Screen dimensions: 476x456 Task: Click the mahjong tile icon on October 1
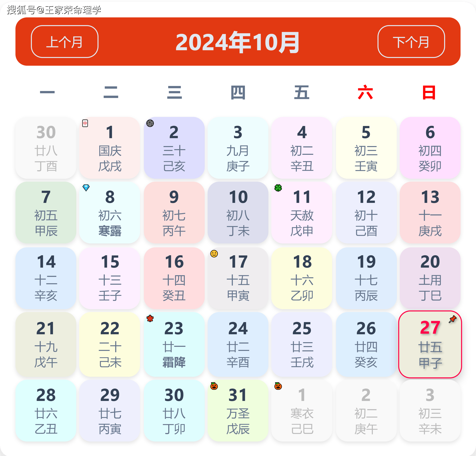tap(85, 123)
